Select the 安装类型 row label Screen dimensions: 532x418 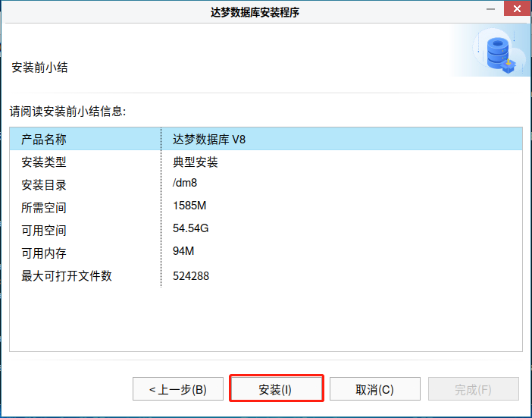44,162
